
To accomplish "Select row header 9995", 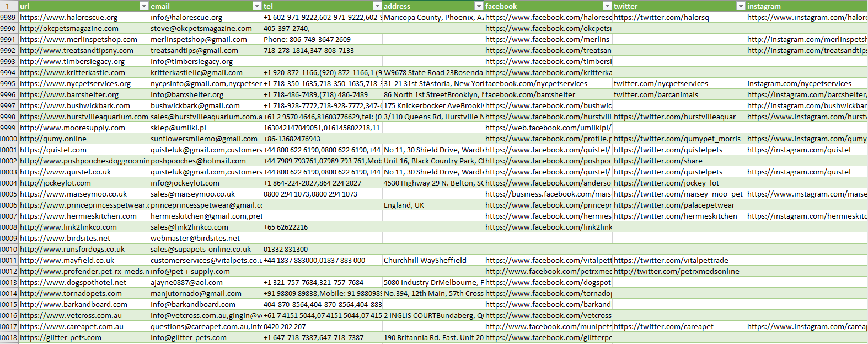I will click(9, 83).
